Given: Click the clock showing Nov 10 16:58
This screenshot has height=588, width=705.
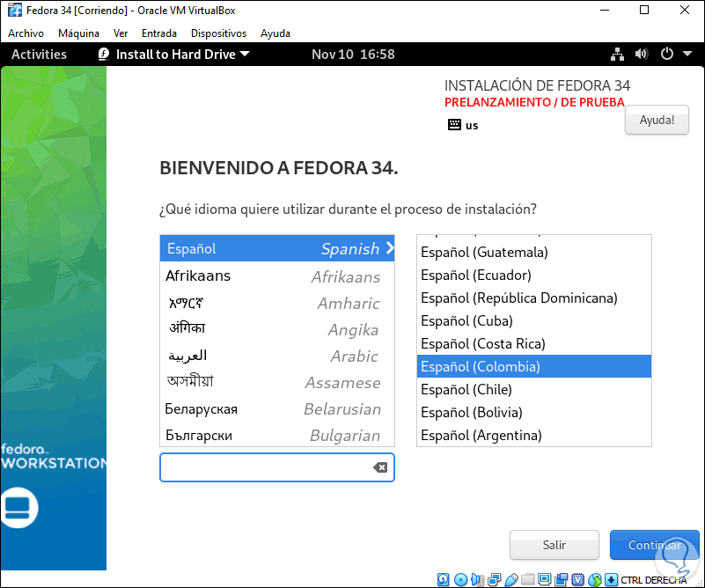Looking at the screenshot, I should (x=353, y=54).
